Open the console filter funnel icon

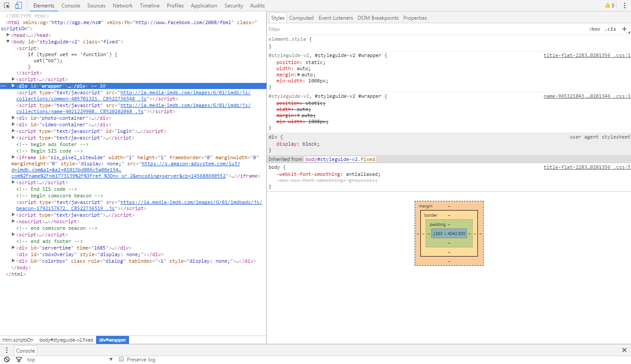19,360
